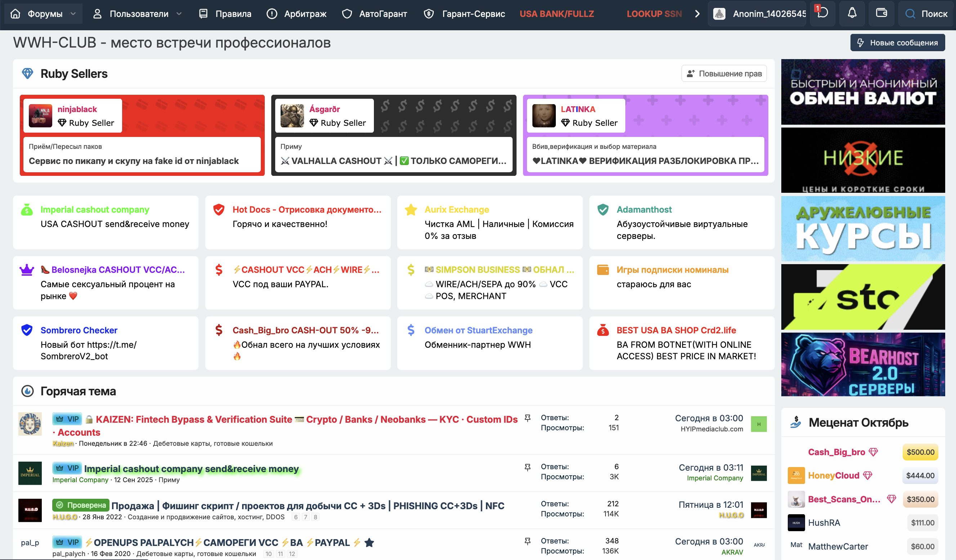The width and height of the screenshot is (956, 560).
Task: Click the BEARHOST 2.0 banner
Action: (x=862, y=364)
